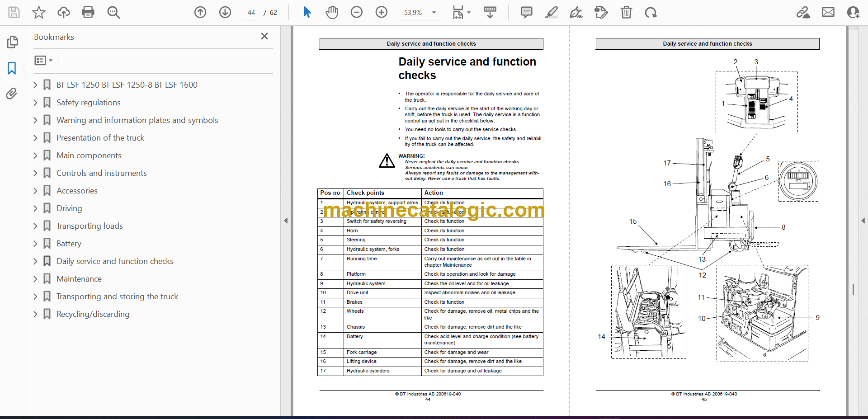Image resolution: width=868 pixels, height=419 pixels.
Task: Rotate the page view
Action: pyautogui.click(x=651, y=12)
